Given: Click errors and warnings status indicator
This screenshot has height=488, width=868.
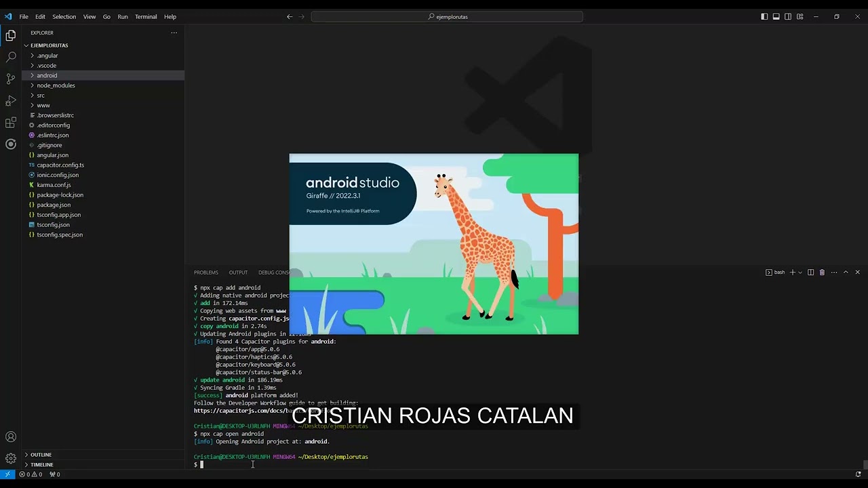Looking at the screenshot, I should coord(31,474).
